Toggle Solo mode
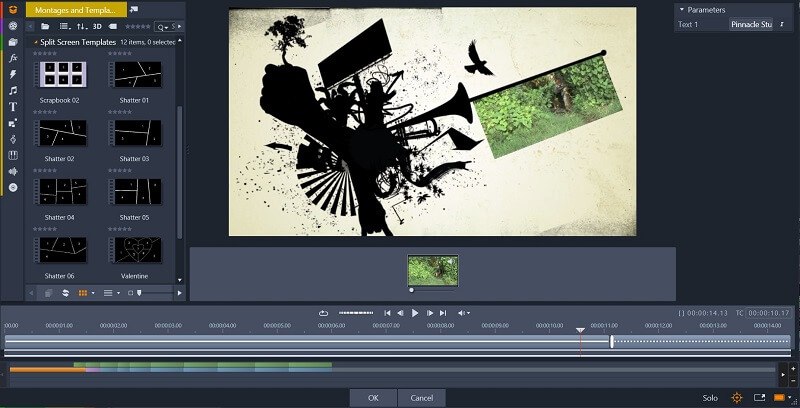Viewport: 800px width, 408px height. (710, 398)
